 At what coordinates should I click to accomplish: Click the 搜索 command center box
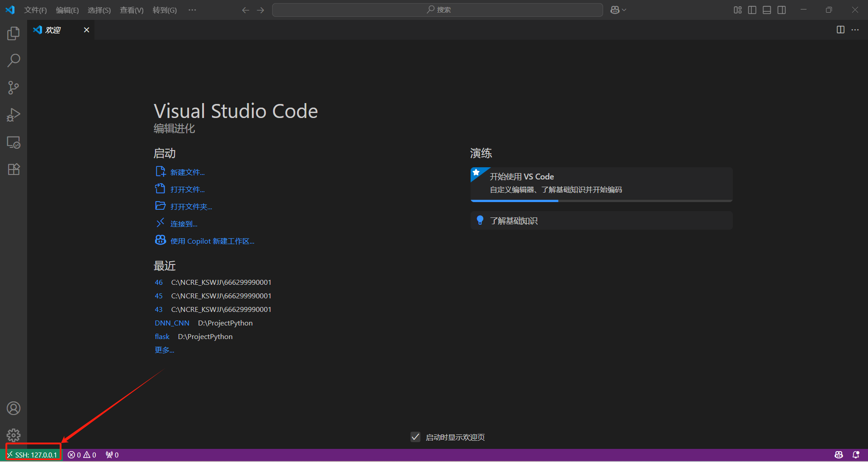click(438, 10)
